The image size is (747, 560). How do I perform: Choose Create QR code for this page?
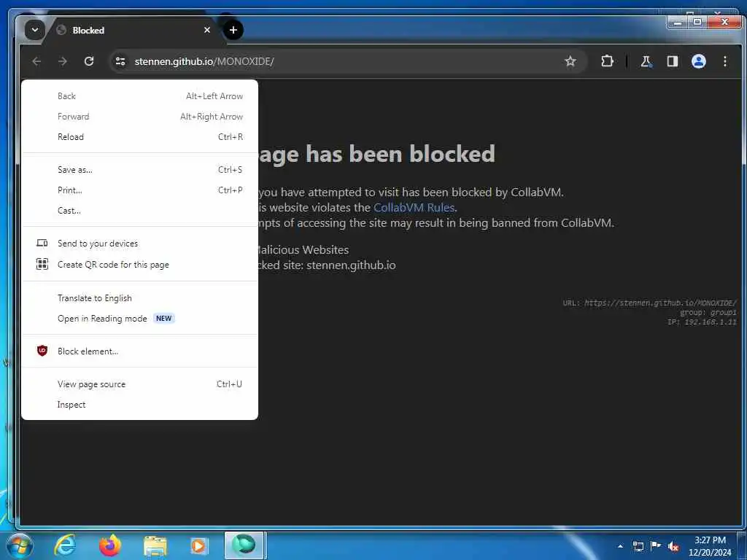click(139, 265)
